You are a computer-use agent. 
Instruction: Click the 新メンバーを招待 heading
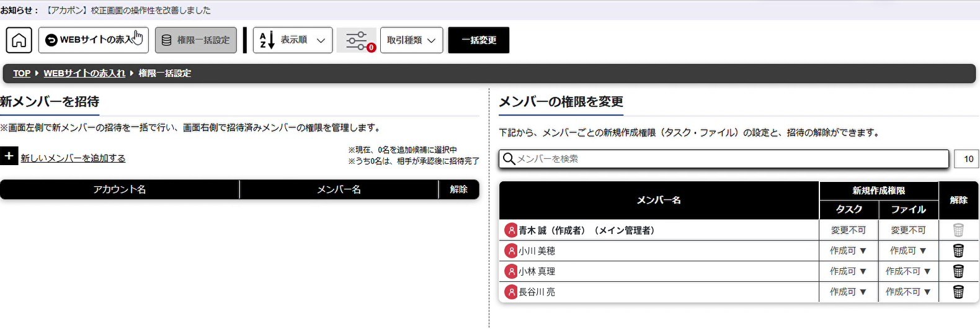point(50,101)
